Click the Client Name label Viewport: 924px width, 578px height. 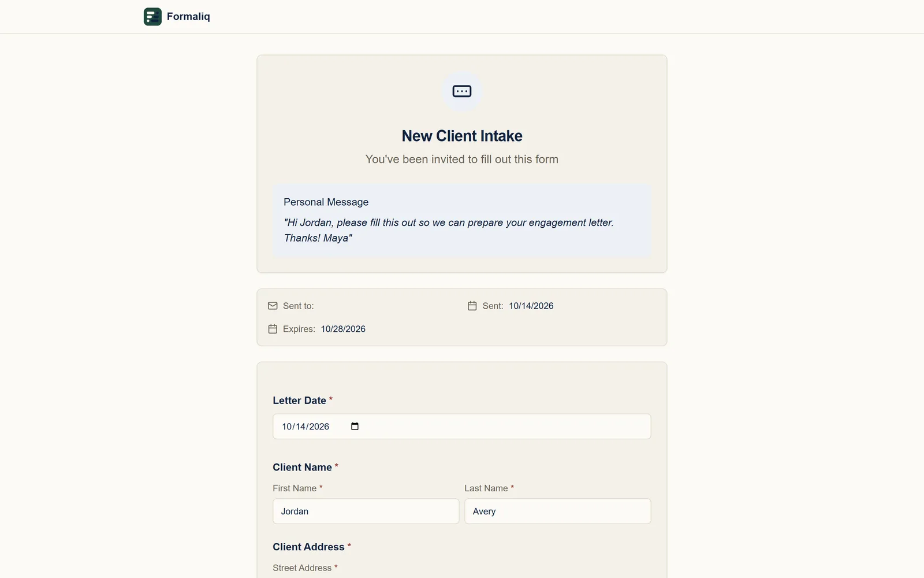click(x=302, y=468)
